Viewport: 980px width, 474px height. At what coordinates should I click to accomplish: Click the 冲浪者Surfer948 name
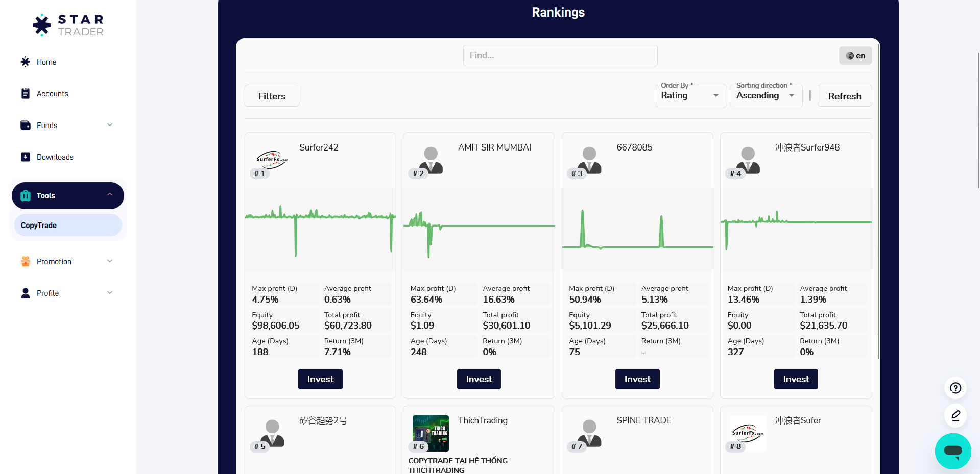[x=807, y=147]
